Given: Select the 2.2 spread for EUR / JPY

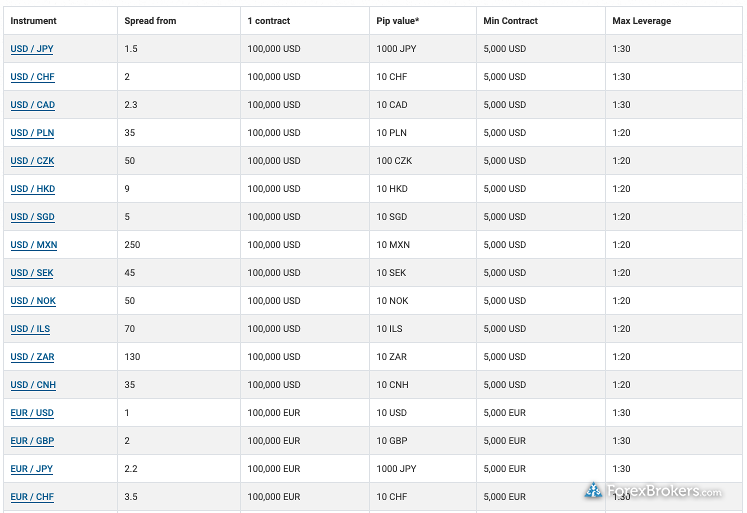Looking at the screenshot, I should [x=131, y=469].
